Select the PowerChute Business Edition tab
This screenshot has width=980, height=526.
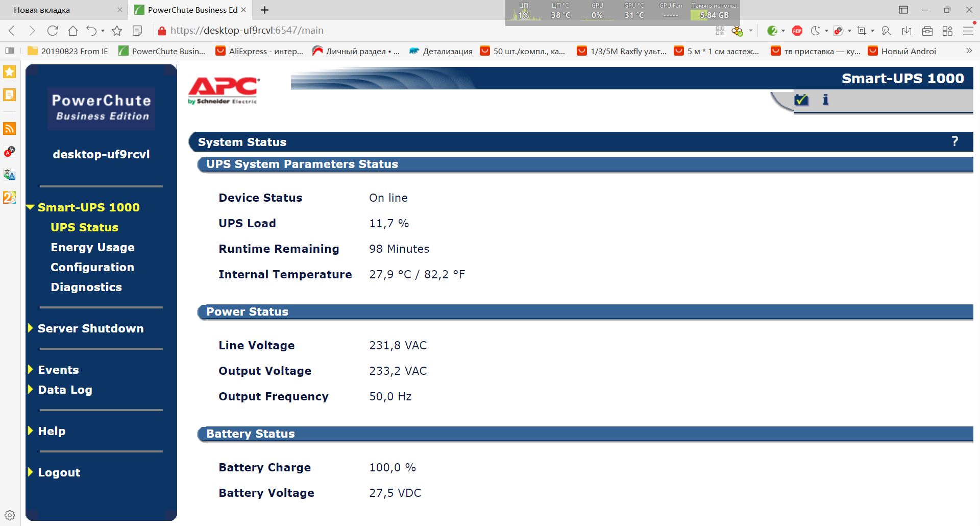189,10
